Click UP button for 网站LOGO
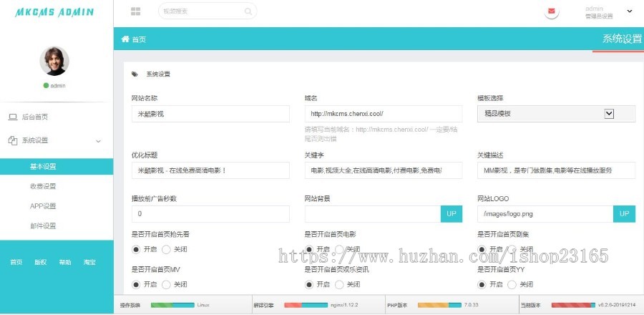 [624, 214]
